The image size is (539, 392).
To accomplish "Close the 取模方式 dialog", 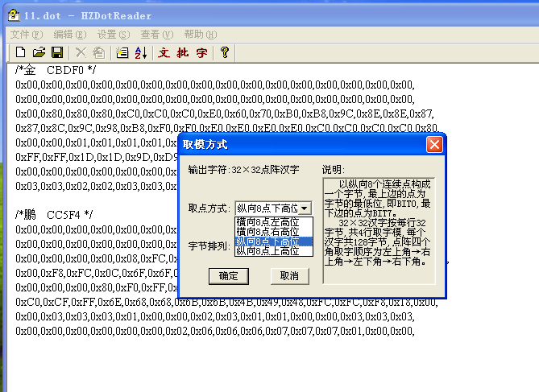I will click(x=434, y=145).
